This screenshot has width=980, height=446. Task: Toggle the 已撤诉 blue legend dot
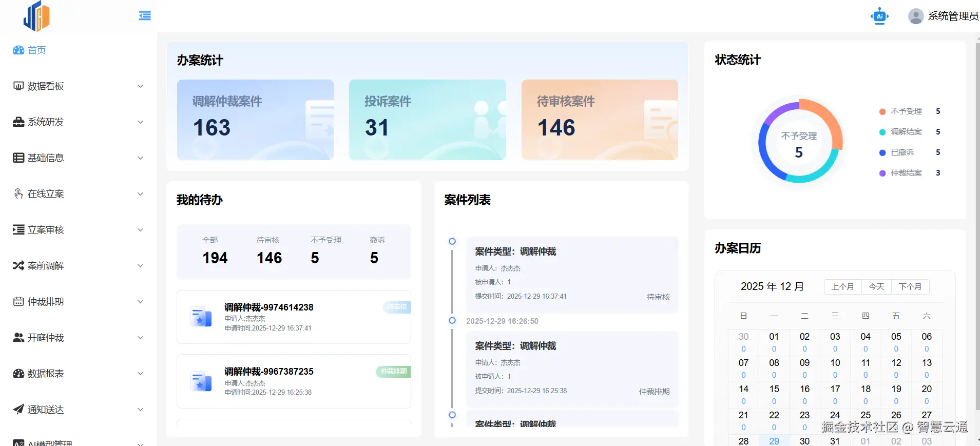(x=882, y=152)
